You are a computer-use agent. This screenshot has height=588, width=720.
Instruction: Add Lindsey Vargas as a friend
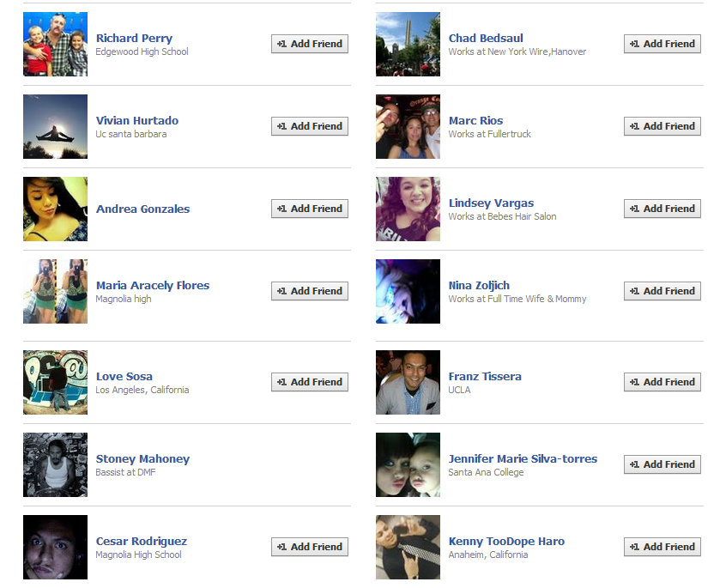663,209
